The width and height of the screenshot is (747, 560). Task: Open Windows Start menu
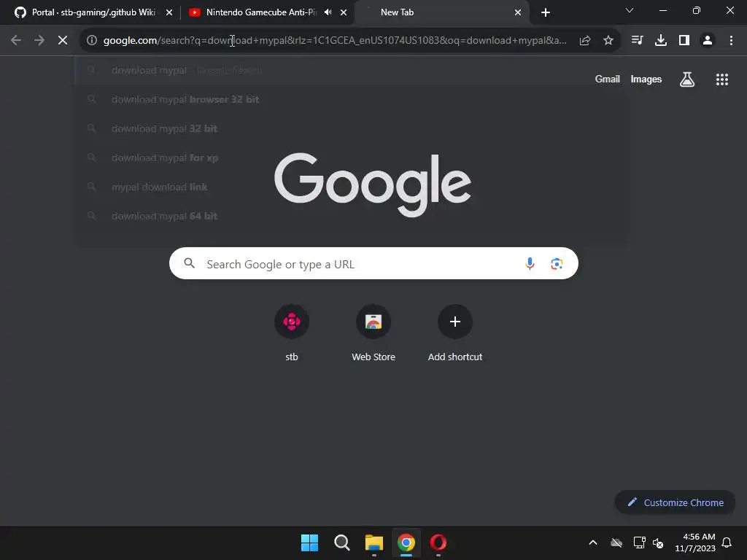click(309, 542)
